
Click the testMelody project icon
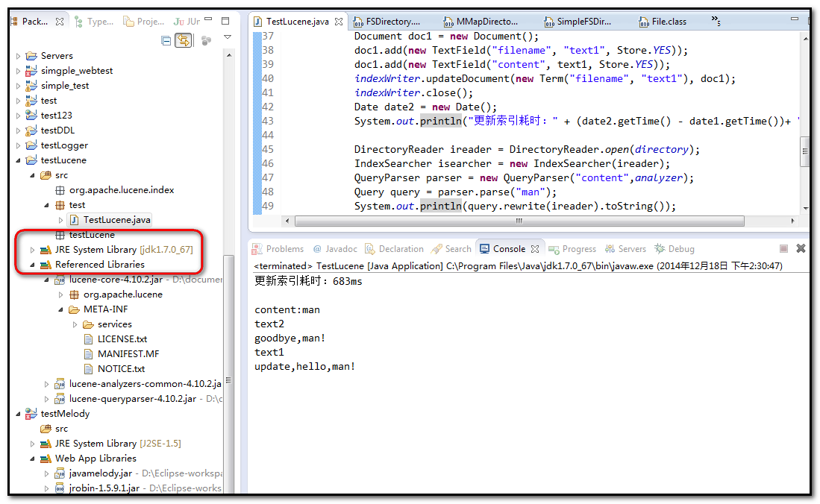(x=31, y=414)
